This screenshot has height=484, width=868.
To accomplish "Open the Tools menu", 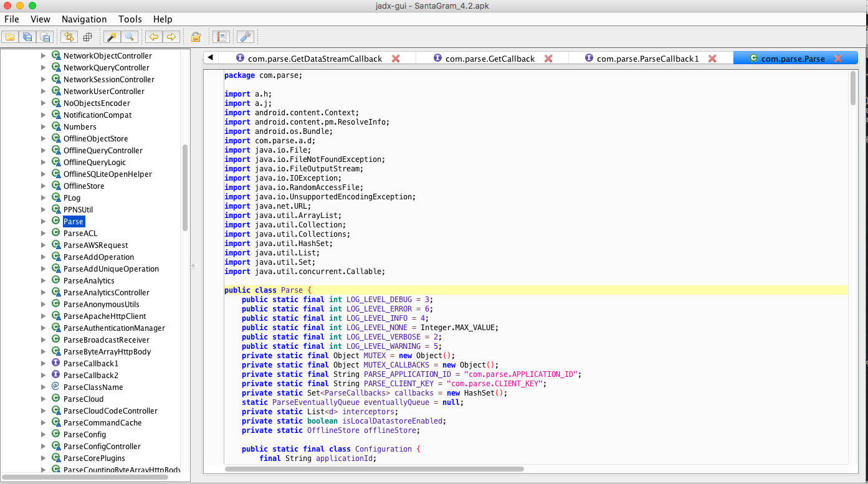I will pos(130,19).
